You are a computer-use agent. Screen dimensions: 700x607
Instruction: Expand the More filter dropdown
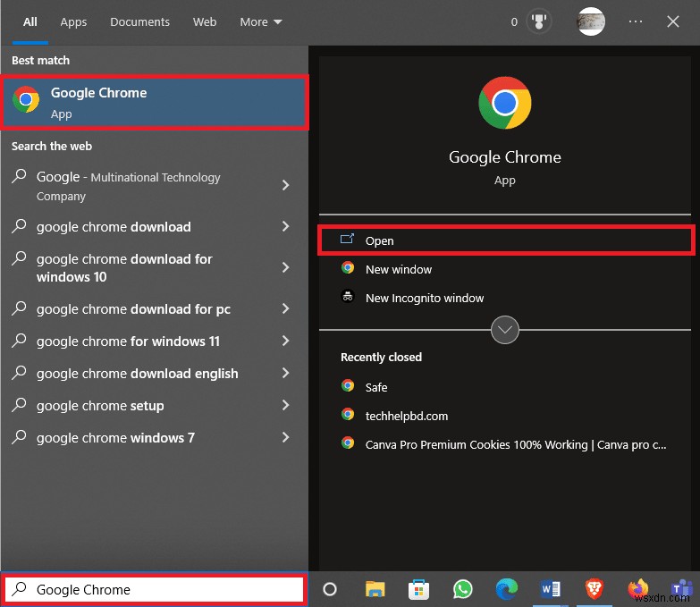[x=260, y=21]
